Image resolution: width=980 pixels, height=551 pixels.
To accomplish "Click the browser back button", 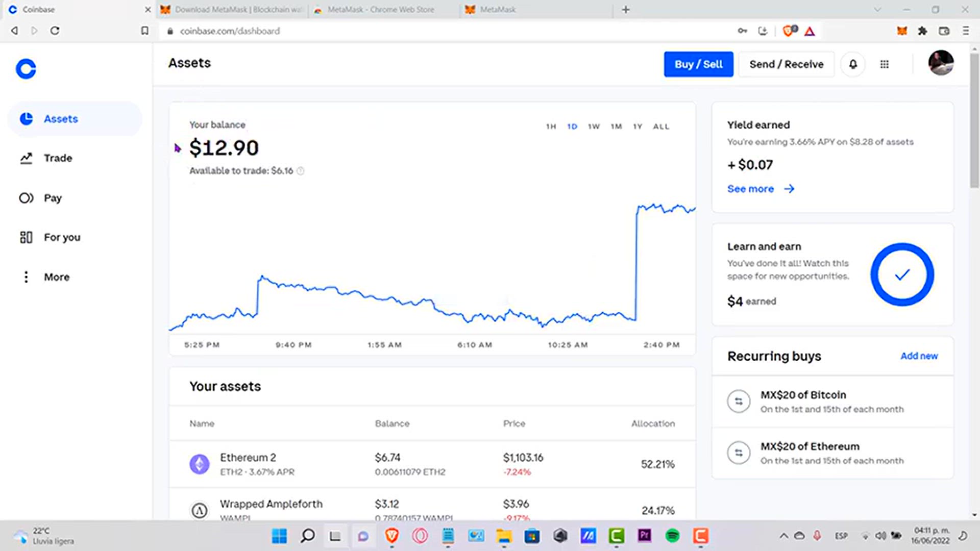I will point(14,31).
